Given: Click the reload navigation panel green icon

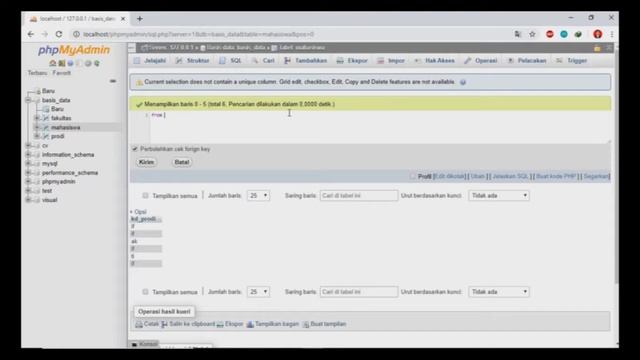Looking at the screenshot, I should 97,63.
